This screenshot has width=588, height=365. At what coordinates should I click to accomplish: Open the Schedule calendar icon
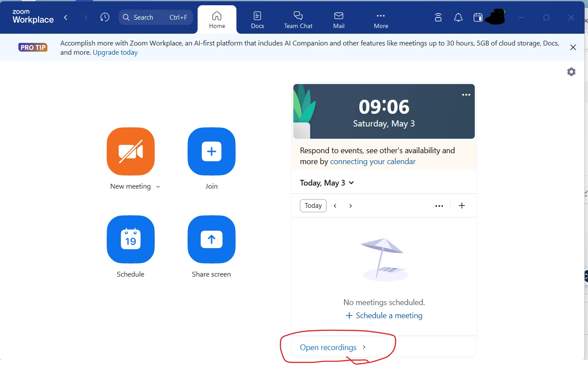pos(131,239)
